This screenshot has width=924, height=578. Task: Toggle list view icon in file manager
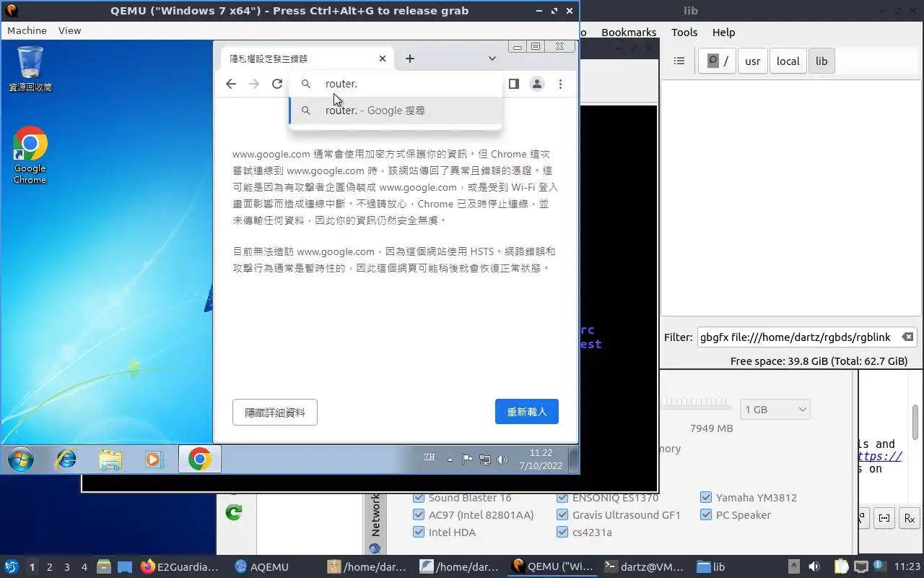coord(679,61)
